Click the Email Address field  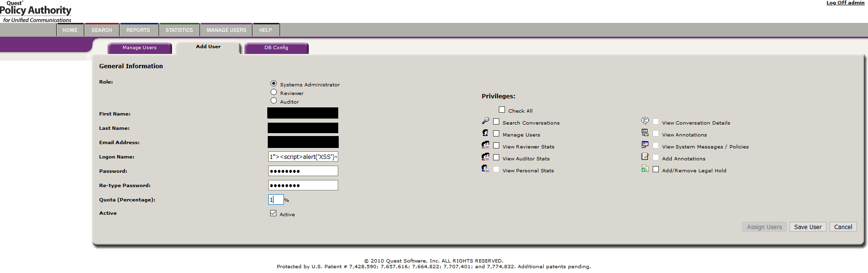point(303,142)
